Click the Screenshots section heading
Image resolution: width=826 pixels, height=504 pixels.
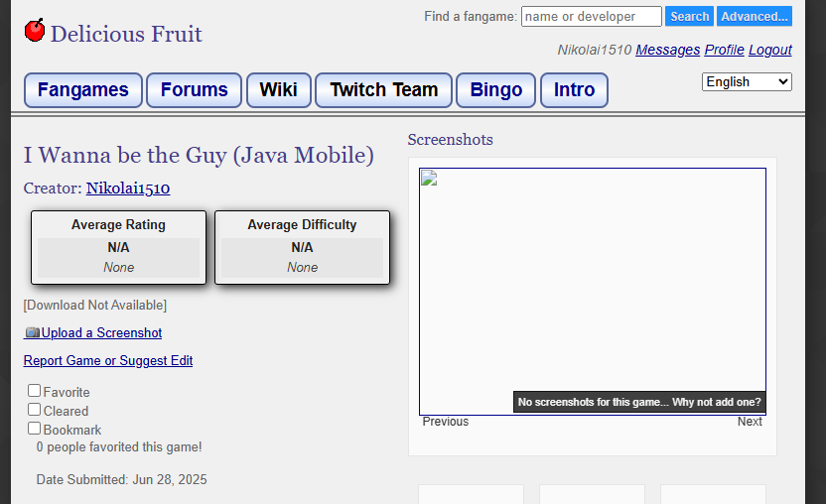point(451,140)
